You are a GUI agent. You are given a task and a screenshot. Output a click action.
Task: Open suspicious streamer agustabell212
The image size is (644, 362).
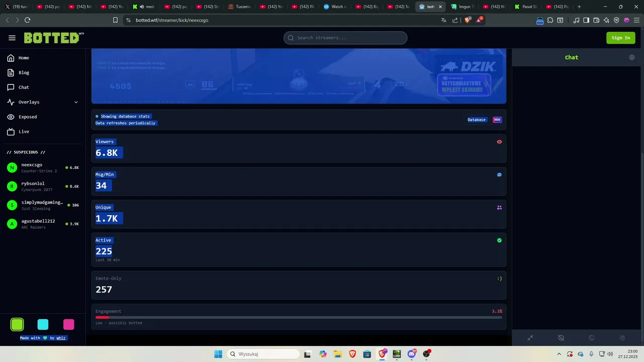tap(43, 224)
